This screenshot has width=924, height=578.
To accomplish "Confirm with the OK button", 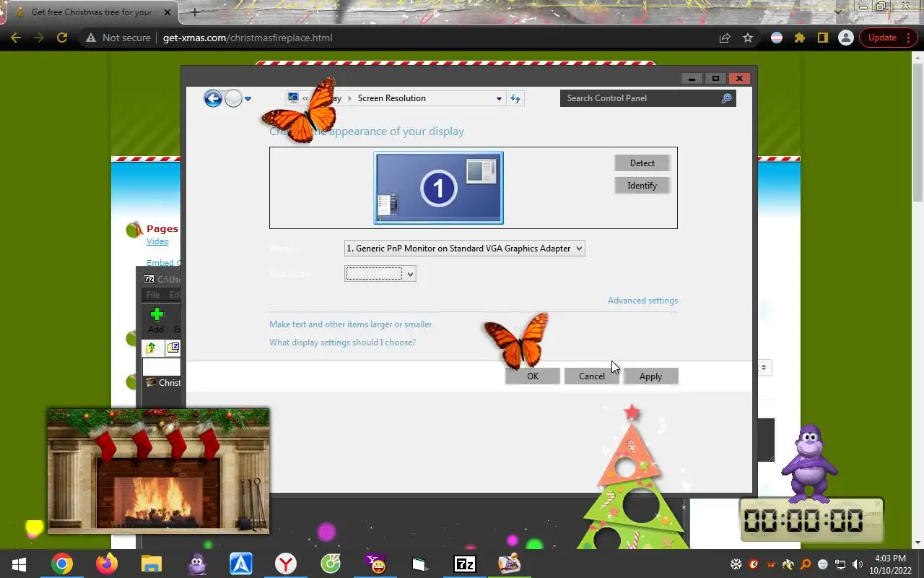I will click(533, 376).
